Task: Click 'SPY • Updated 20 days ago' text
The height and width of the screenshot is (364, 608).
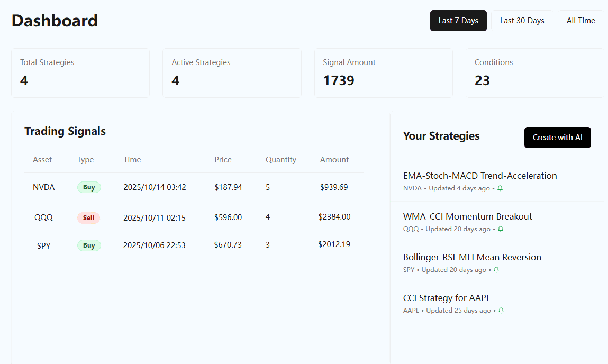Action: [x=444, y=269]
